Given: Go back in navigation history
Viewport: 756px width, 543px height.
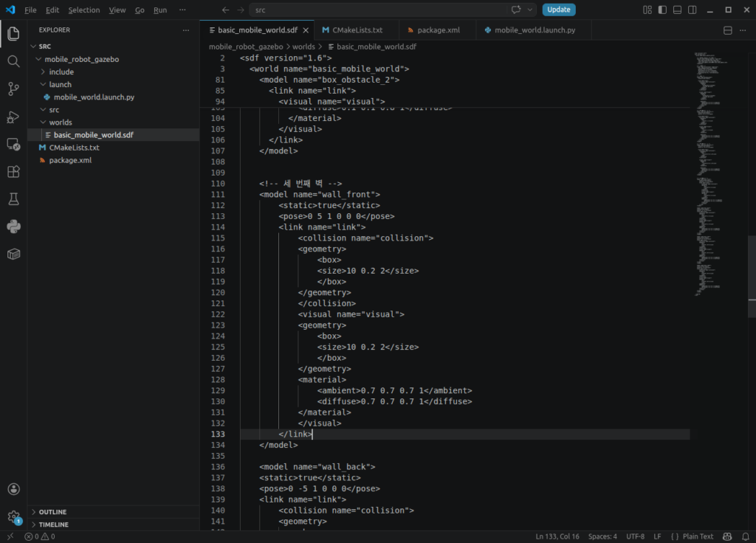Looking at the screenshot, I should (x=225, y=10).
